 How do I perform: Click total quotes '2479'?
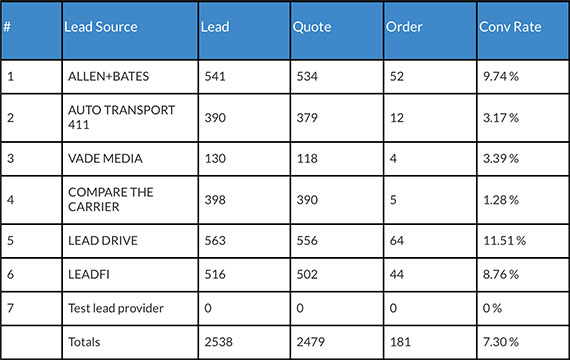click(311, 342)
